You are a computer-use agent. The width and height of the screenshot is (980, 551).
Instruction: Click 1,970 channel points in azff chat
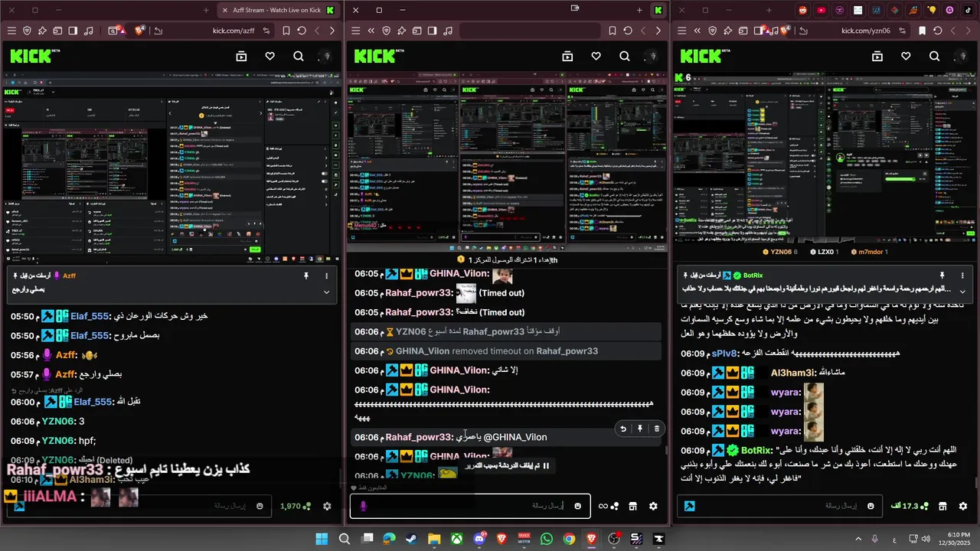[296, 506]
